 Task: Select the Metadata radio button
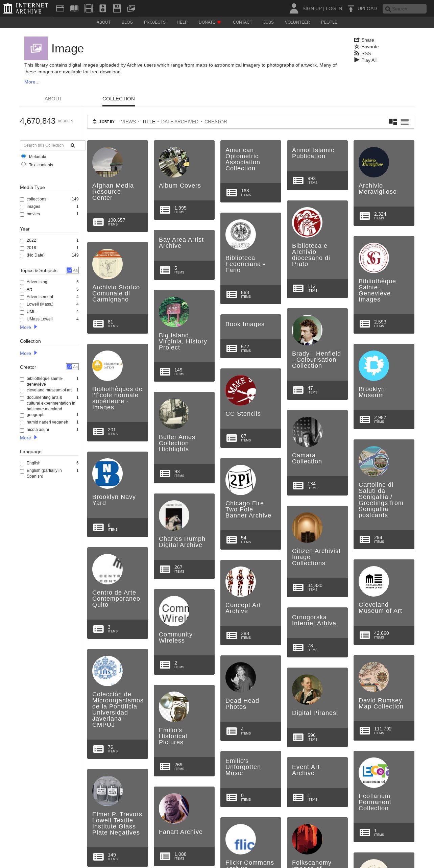(x=23, y=156)
